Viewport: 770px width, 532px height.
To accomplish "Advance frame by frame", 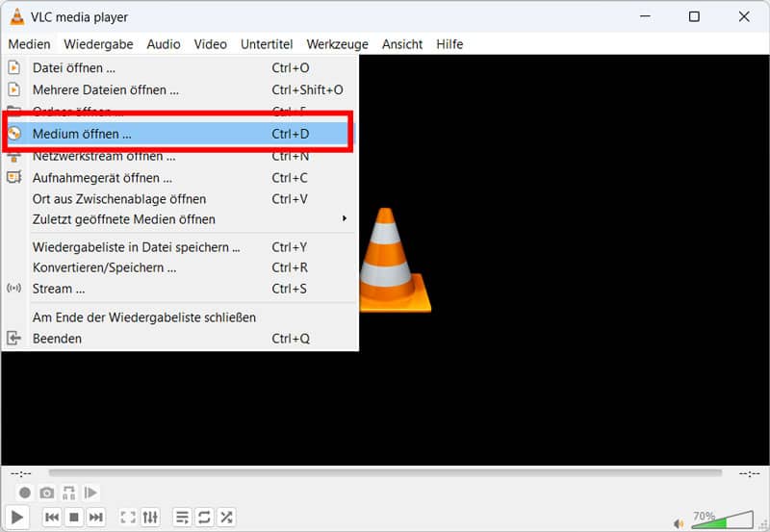I will (90, 493).
